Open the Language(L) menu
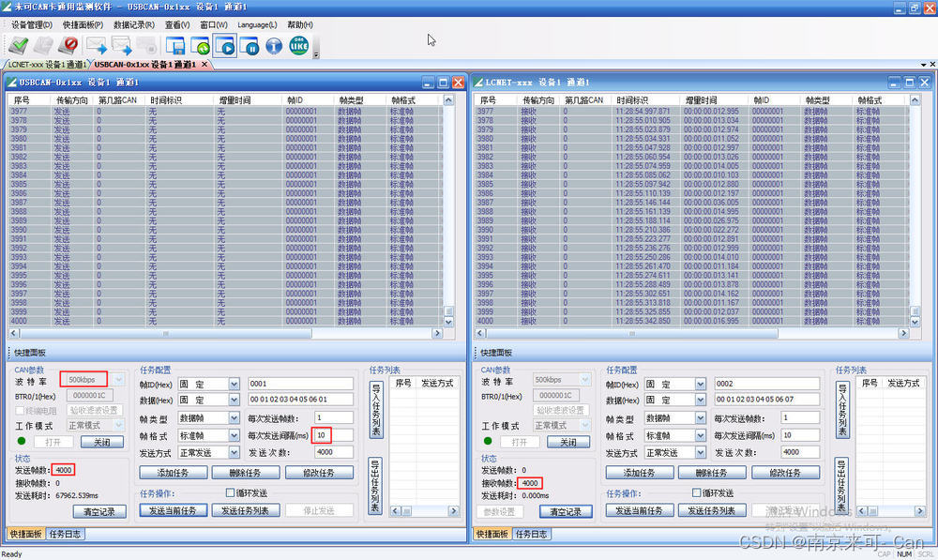Viewport: 938px width, 560px height. [x=257, y=24]
